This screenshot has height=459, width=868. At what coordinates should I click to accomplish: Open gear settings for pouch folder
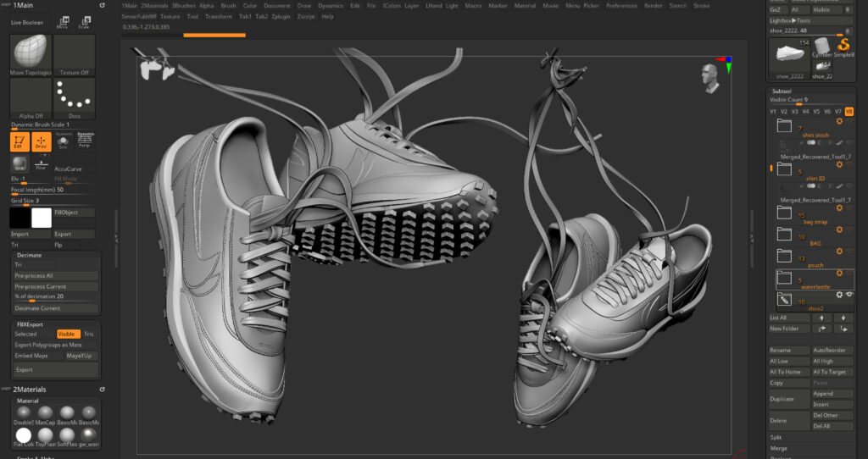(839, 251)
